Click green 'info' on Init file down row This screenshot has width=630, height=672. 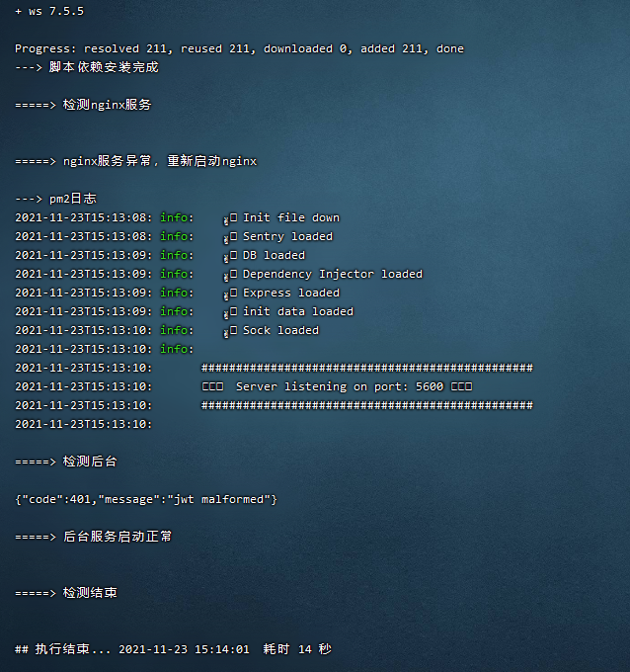click(174, 217)
